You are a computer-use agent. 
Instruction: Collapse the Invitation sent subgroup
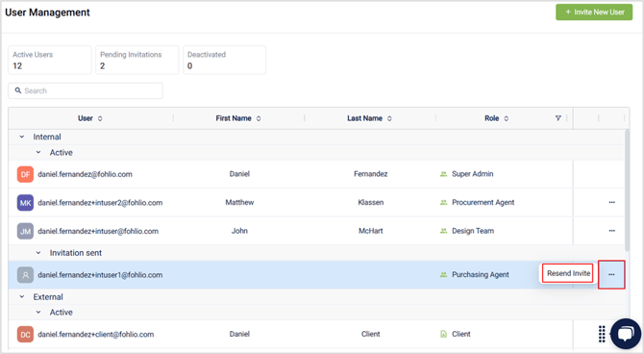coord(38,253)
